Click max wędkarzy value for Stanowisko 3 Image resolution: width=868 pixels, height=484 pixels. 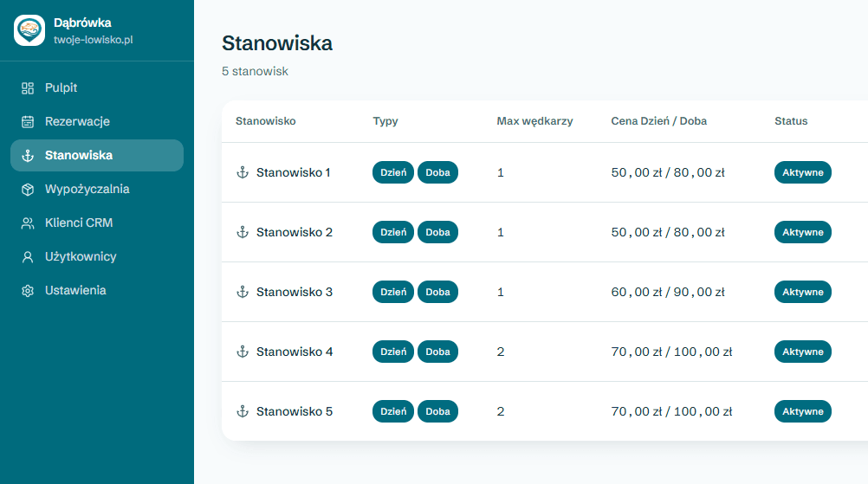pyautogui.click(x=501, y=292)
